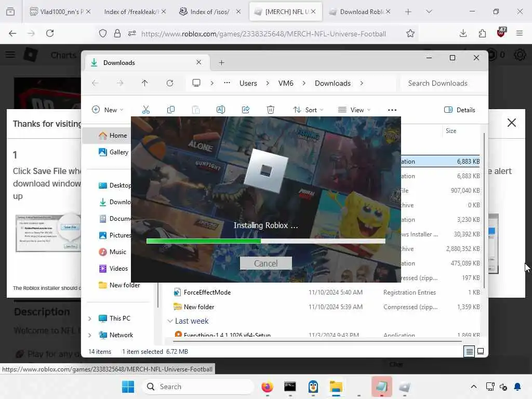532x399 pixels.
Task: Open Firefox from the taskbar
Action: coord(268,387)
